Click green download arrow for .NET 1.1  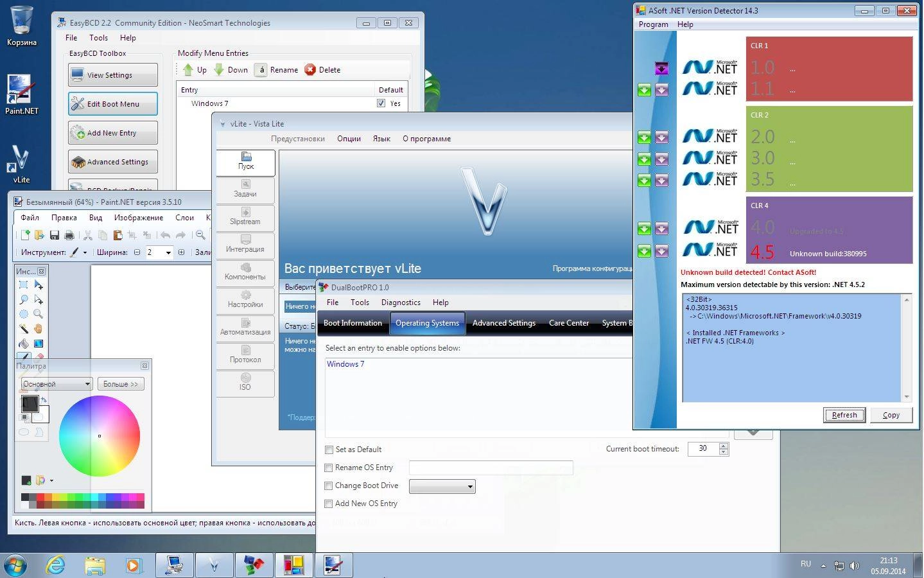coord(644,90)
